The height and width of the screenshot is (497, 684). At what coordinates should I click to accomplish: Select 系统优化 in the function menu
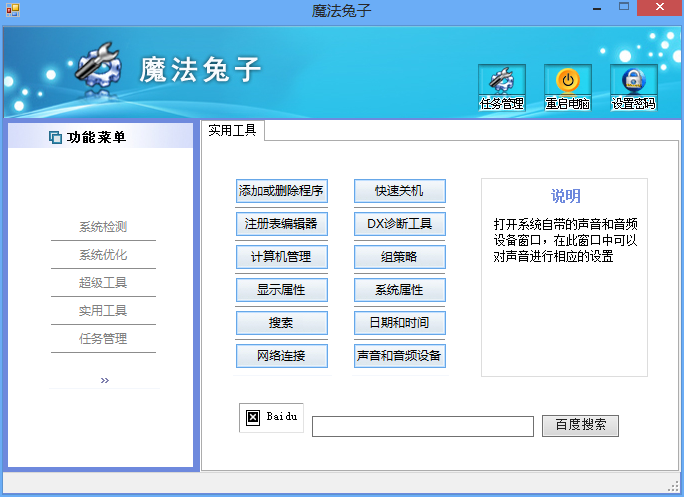(x=103, y=254)
